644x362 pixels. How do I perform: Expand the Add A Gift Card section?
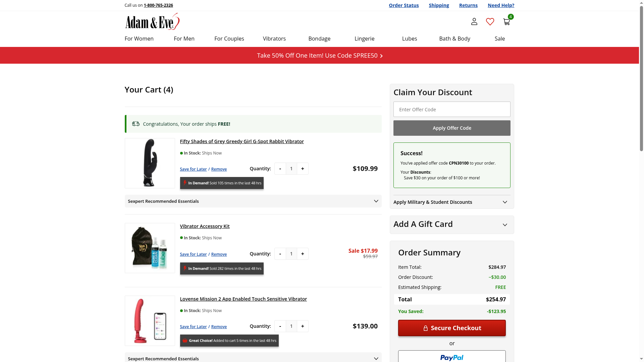click(505, 225)
